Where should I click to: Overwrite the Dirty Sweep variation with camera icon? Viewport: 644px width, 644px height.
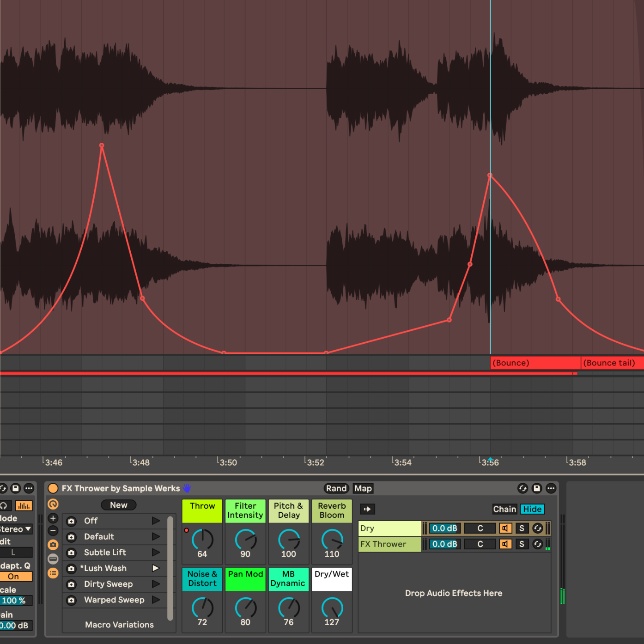pyautogui.click(x=72, y=584)
